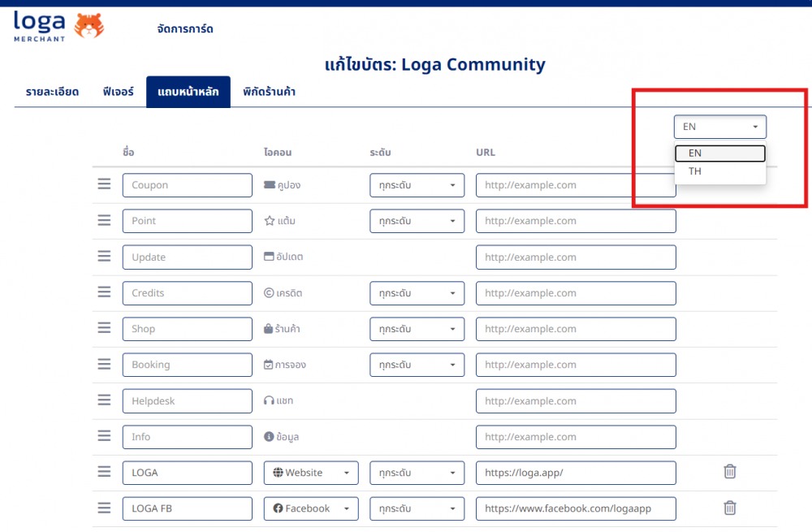Click the drag handle for the Helpdesk row

(104, 400)
